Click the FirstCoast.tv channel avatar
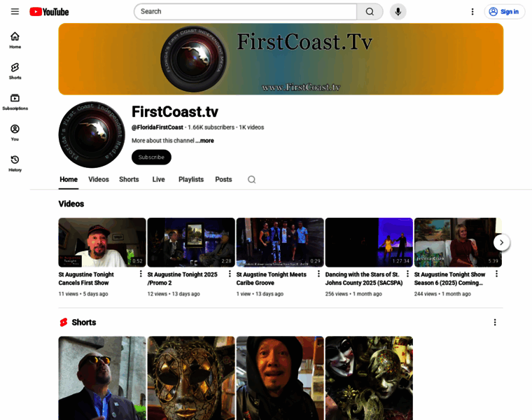The width and height of the screenshot is (532, 420). [92, 134]
